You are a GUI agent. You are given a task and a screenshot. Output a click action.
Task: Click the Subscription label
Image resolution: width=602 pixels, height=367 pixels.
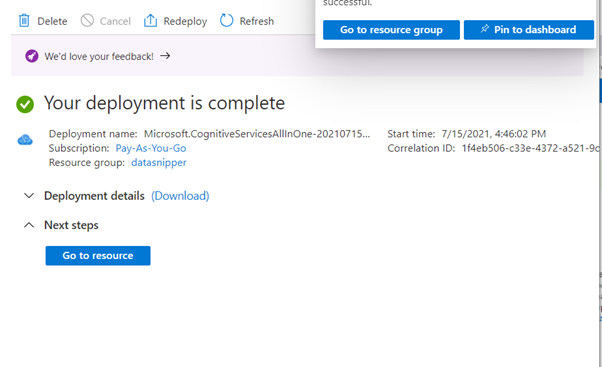[79, 148]
